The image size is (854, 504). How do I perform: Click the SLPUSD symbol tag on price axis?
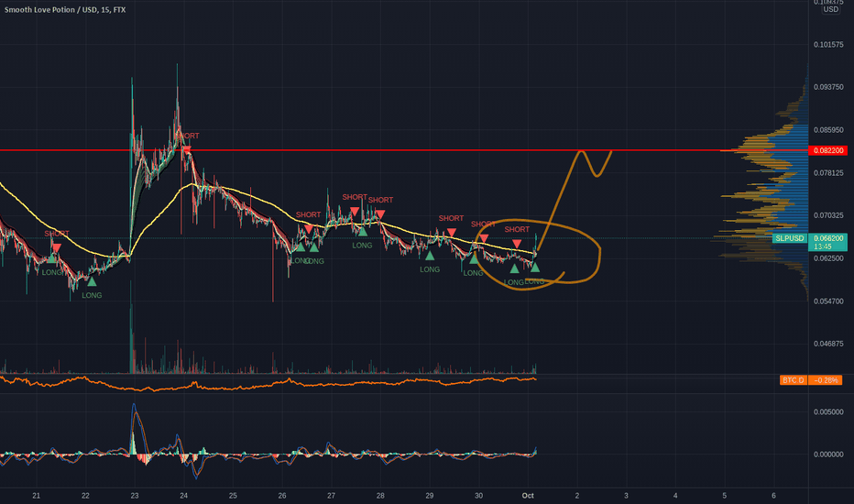pyautogui.click(x=790, y=238)
